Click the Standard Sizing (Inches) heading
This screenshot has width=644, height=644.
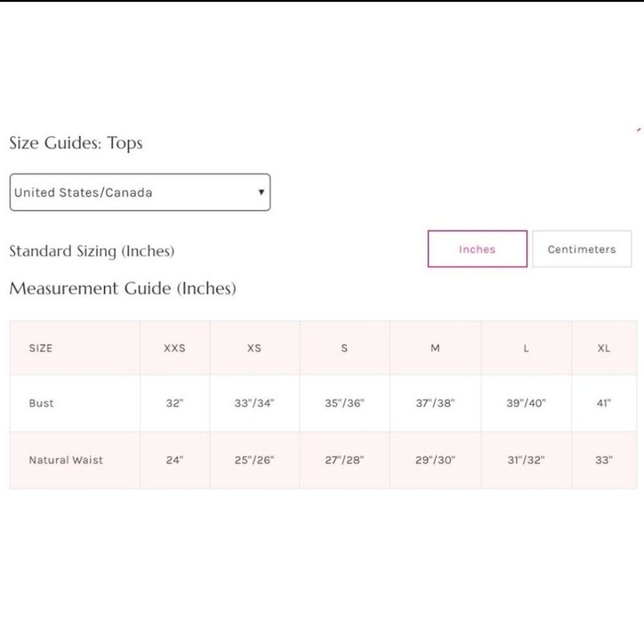coord(92,251)
